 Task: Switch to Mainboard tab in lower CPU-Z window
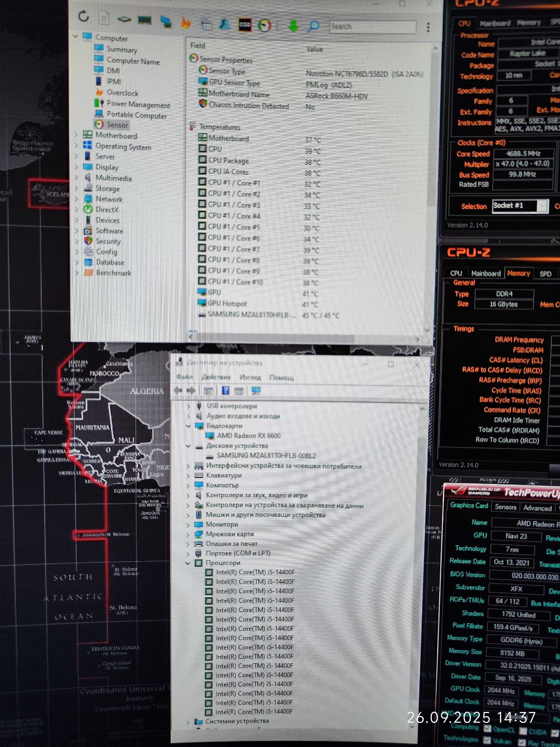click(x=486, y=273)
